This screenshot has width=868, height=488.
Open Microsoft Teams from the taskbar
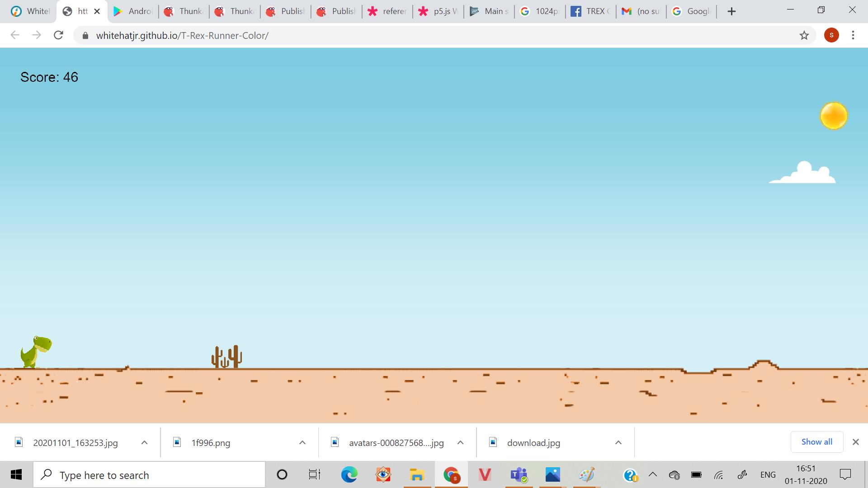click(519, 474)
